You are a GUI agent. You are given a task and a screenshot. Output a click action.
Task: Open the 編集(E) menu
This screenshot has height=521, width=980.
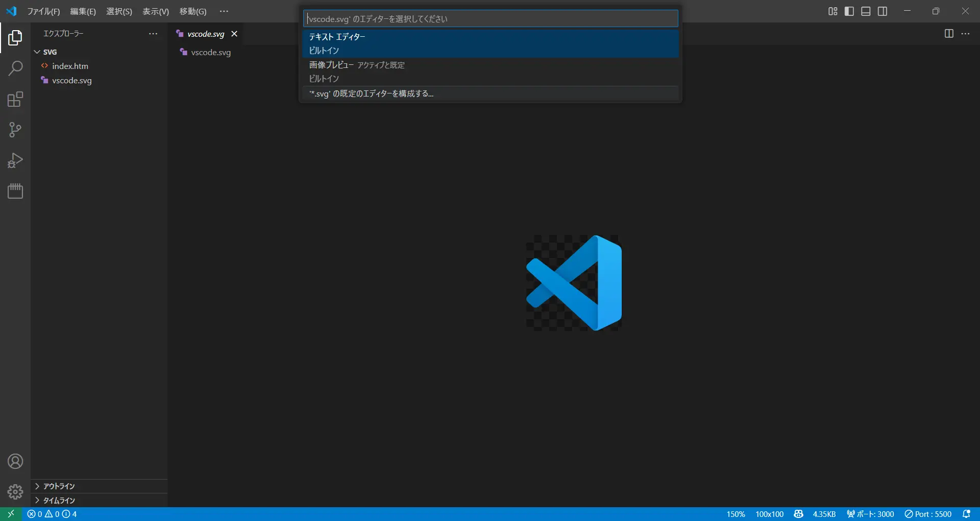(x=83, y=11)
